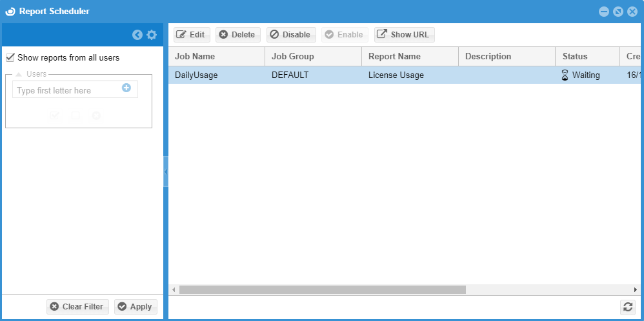The image size is (644, 321).
Task: Delete the selected job
Action: pyautogui.click(x=237, y=35)
